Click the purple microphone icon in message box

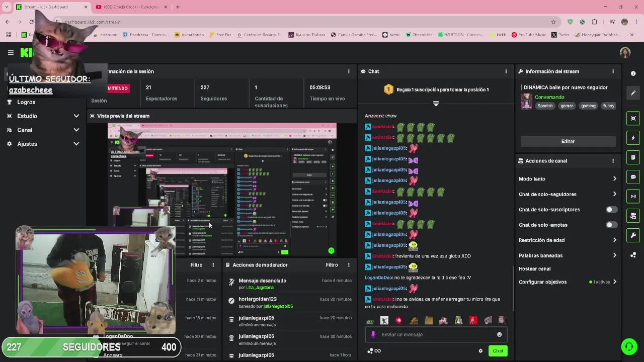[373, 334]
